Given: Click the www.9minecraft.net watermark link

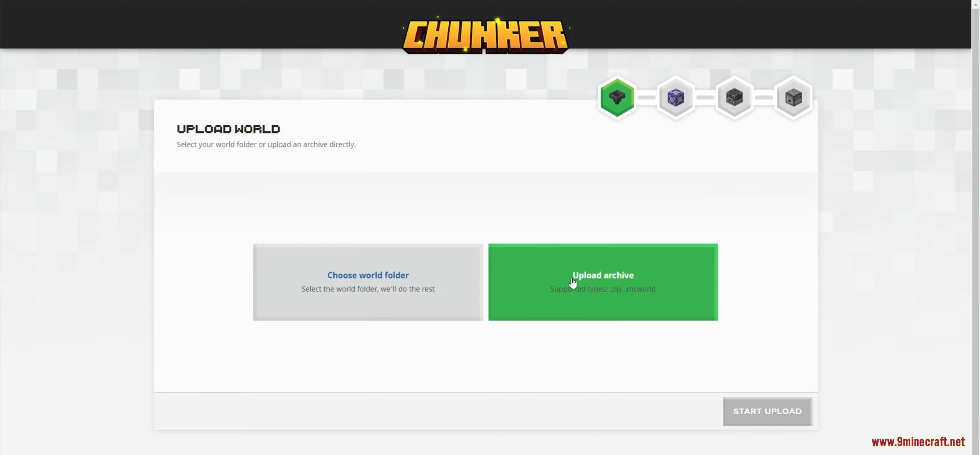Looking at the screenshot, I should [x=918, y=442].
